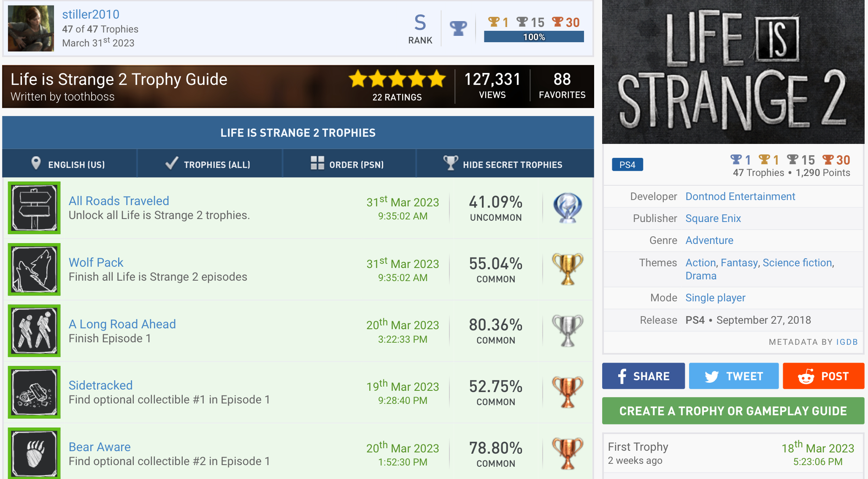Viewport: 868px width, 479px height.
Task: Open the A Long Road Ahead hikers icon
Action: coord(34,331)
